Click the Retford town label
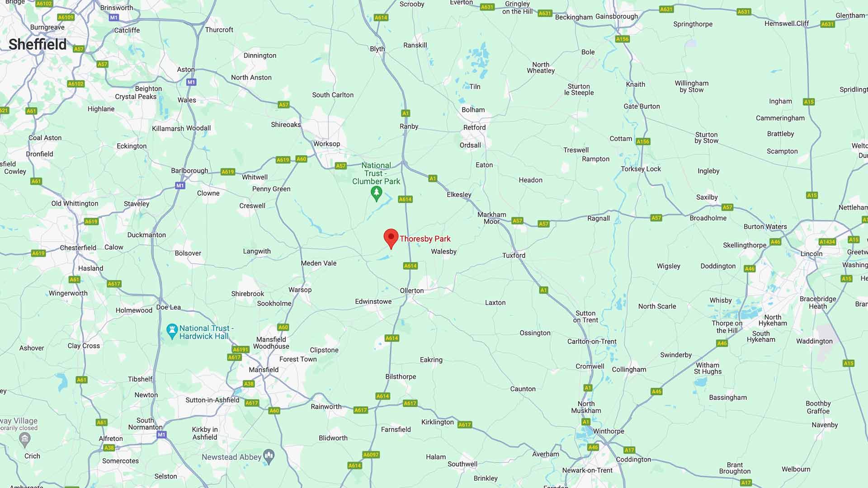868x488 pixels. point(474,127)
